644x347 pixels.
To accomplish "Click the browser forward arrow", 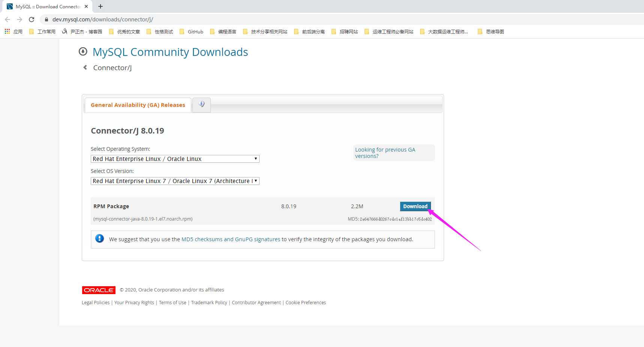I will tap(20, 20).
